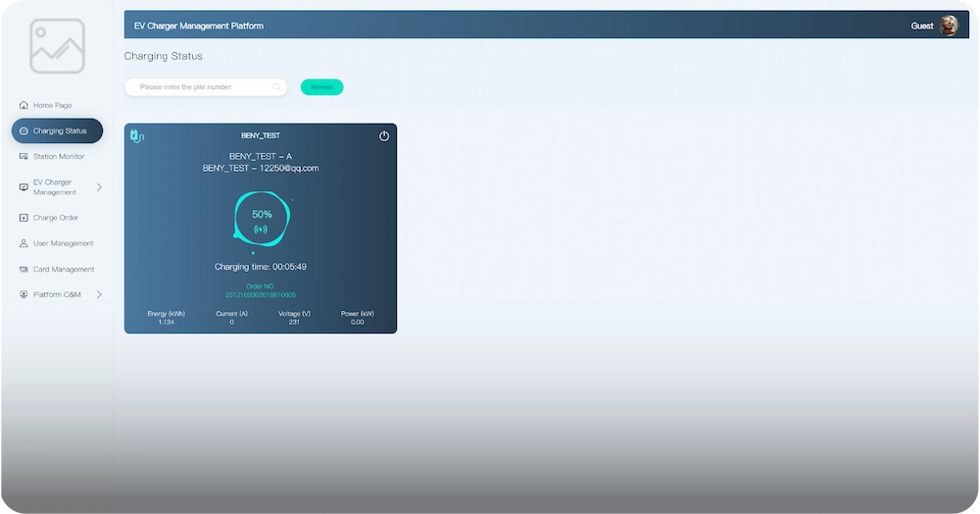Click the order number link on the card
Viewport: 980px width, 514px height.
pyautogui.click(x=261, y=294)
